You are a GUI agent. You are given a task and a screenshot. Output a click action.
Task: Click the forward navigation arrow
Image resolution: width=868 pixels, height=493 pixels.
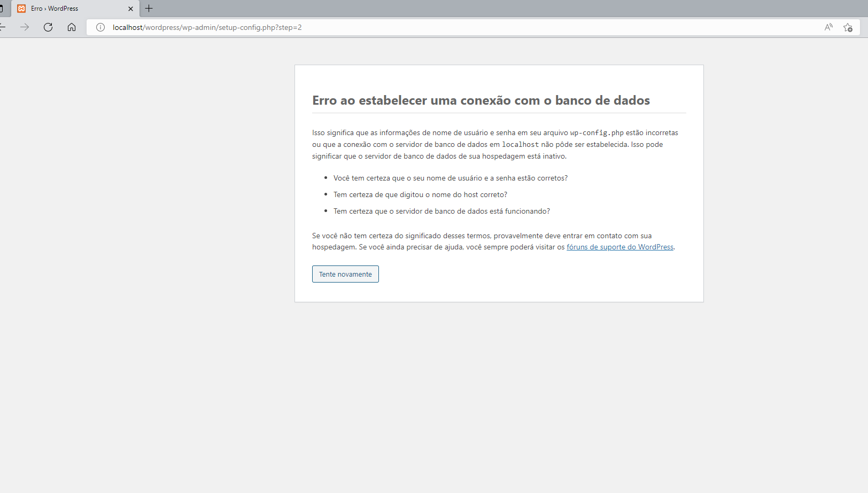[25, 27]
